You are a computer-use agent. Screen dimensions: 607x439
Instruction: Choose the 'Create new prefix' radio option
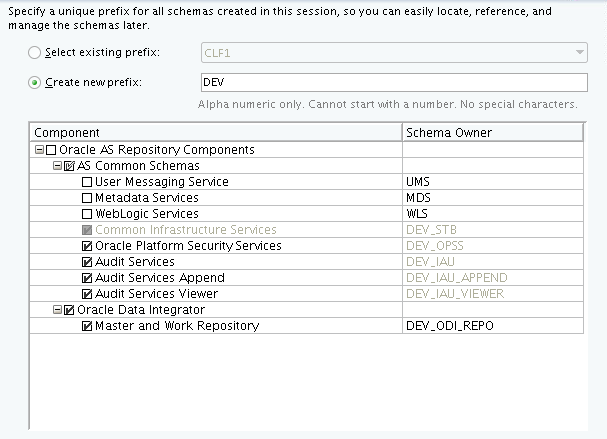36,82
